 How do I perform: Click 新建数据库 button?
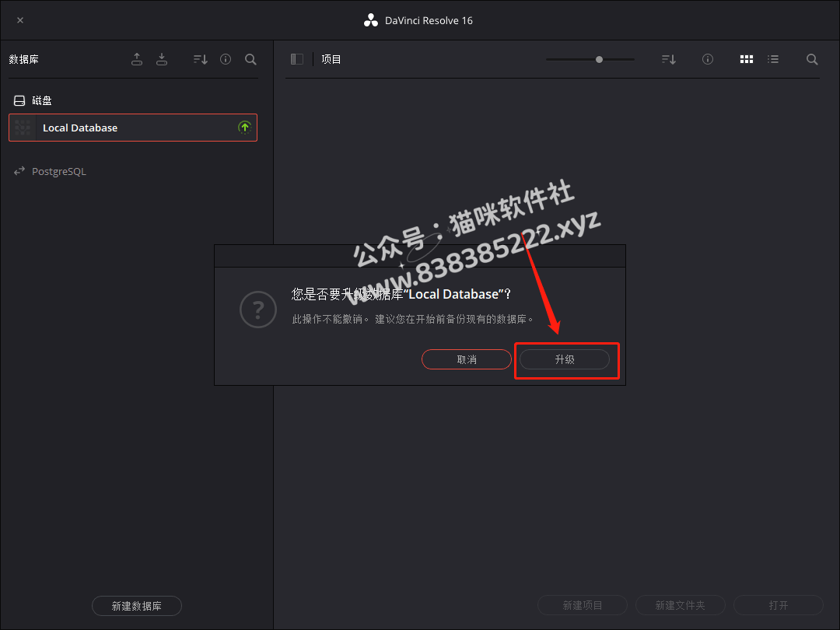(x=137, y=606)
